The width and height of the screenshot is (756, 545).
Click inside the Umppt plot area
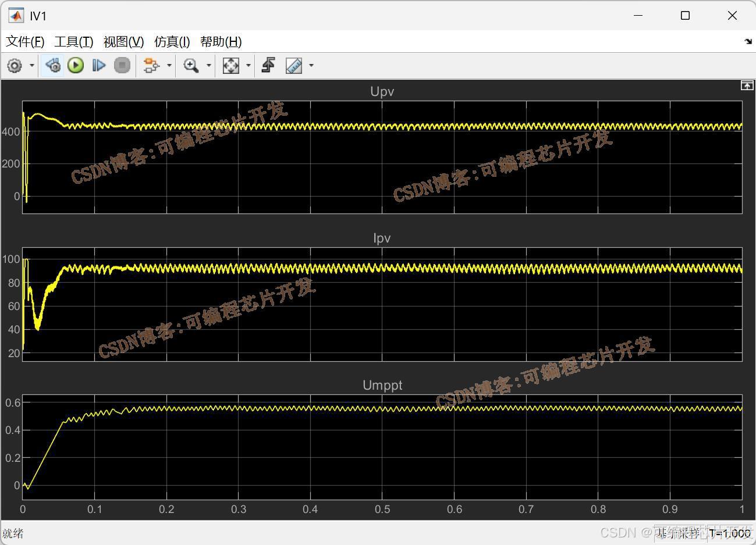point(382,447)
